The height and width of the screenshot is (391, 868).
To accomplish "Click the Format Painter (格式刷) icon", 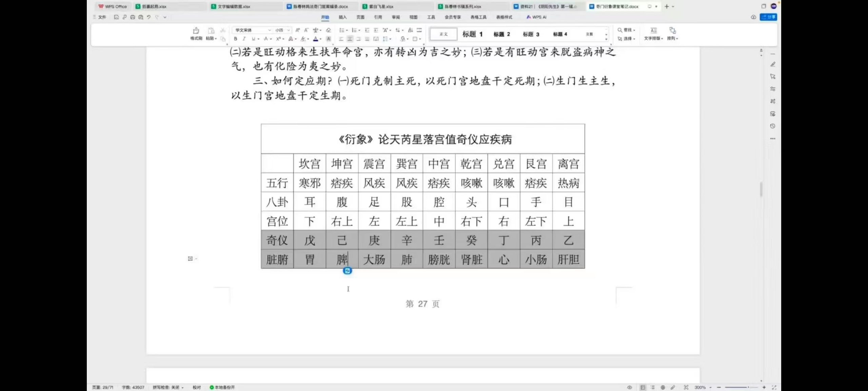I will [x=196, y=31].
